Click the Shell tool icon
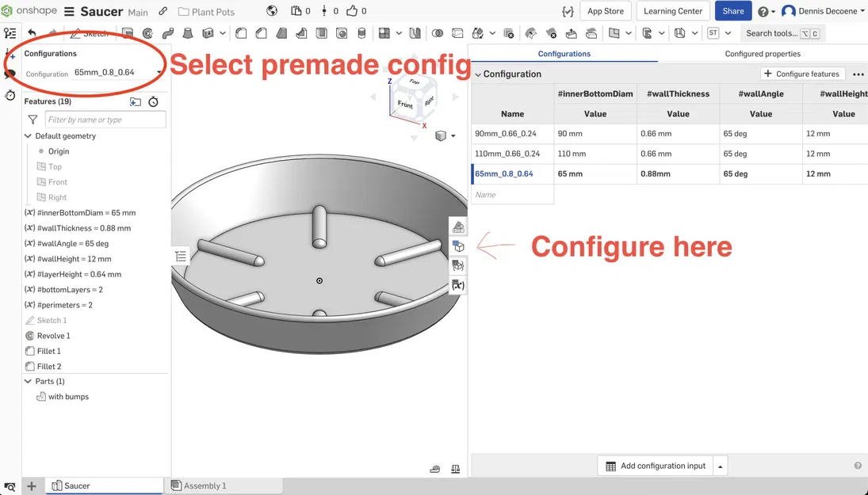 coord(321,33)
